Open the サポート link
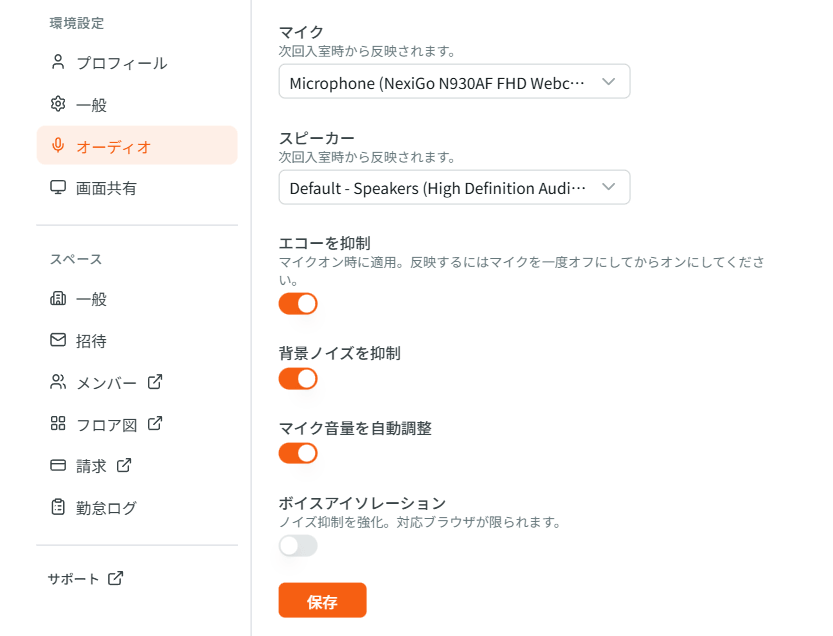Screen dimensions: 833x636 tap(75, 578)
